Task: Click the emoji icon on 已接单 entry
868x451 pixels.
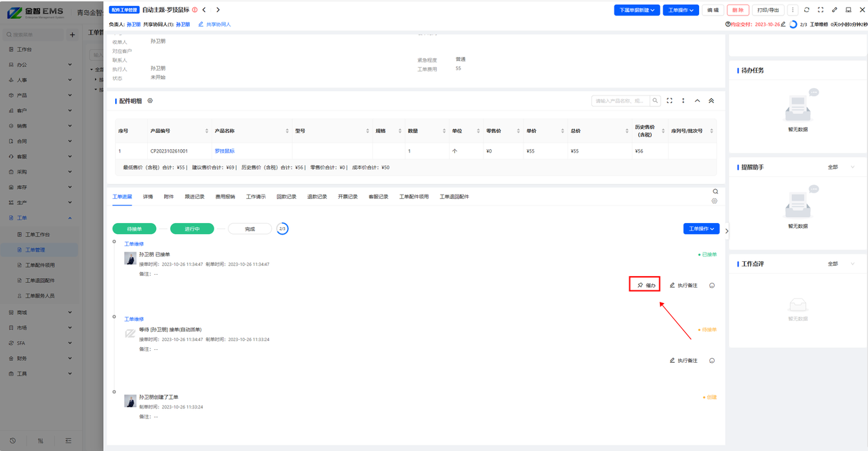Action: (x=712, y=286)
